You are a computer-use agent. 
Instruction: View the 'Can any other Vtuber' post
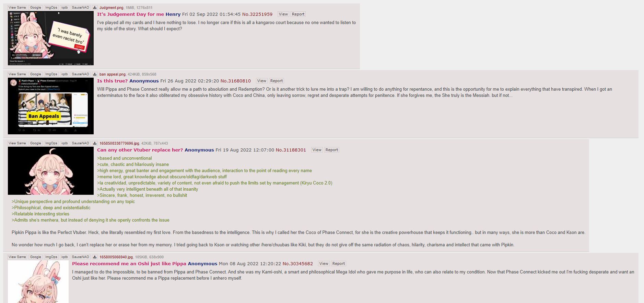pyautogui.click(x=317, y=150)
